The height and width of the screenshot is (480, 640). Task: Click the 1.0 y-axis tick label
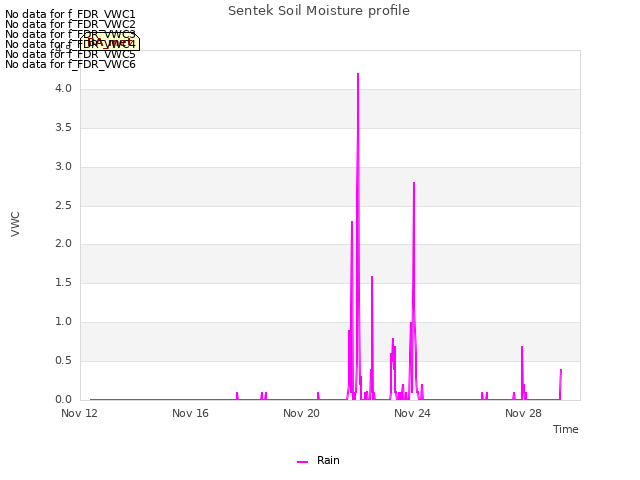pyautogui.click(x=64, y=322)
